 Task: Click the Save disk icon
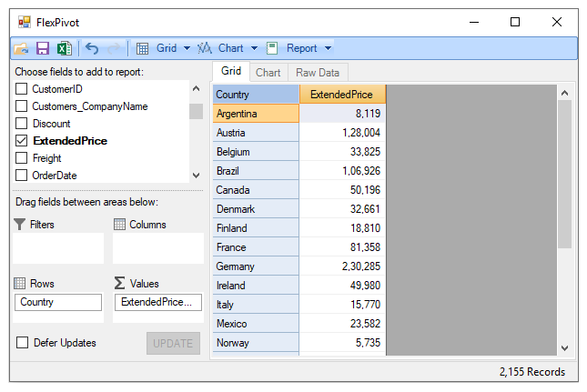click(x=43, y=48)
